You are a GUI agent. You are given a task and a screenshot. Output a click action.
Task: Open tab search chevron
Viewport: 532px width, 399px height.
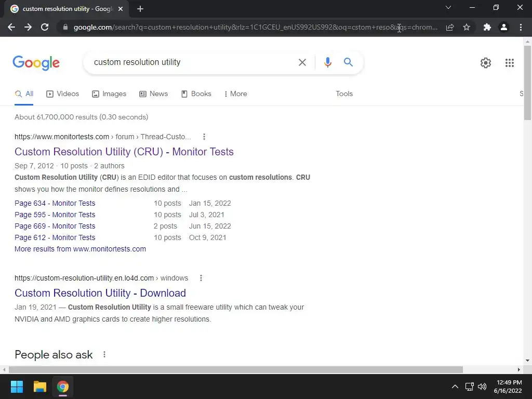tap(448, 7)
